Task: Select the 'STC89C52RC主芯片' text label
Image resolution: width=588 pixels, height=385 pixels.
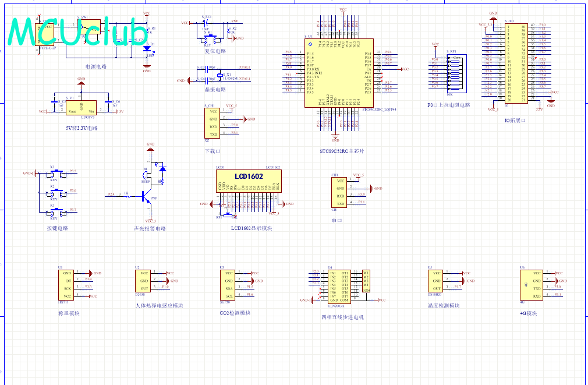Action: (342, 151)
